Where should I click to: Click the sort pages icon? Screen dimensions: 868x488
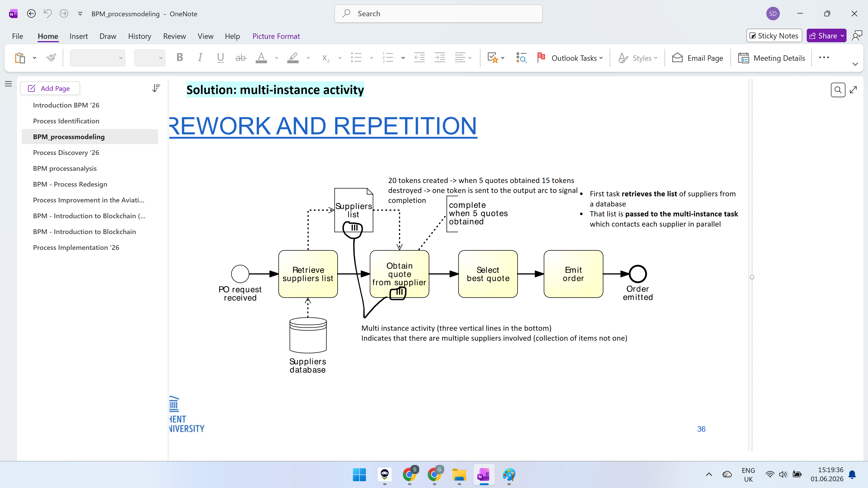point(156,88)
